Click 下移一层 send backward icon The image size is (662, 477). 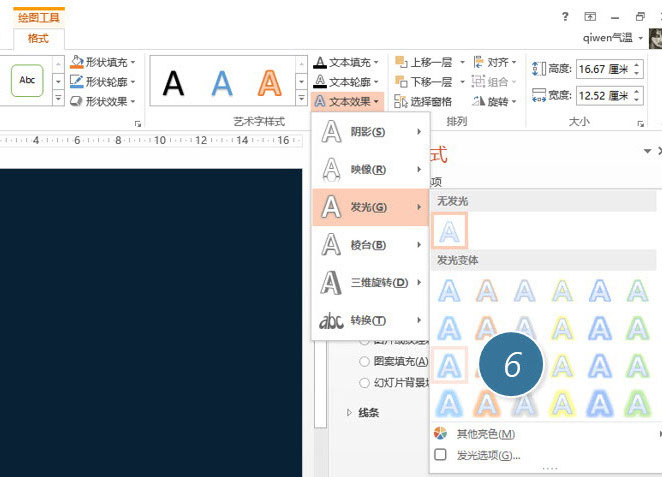tap(402, 81)
